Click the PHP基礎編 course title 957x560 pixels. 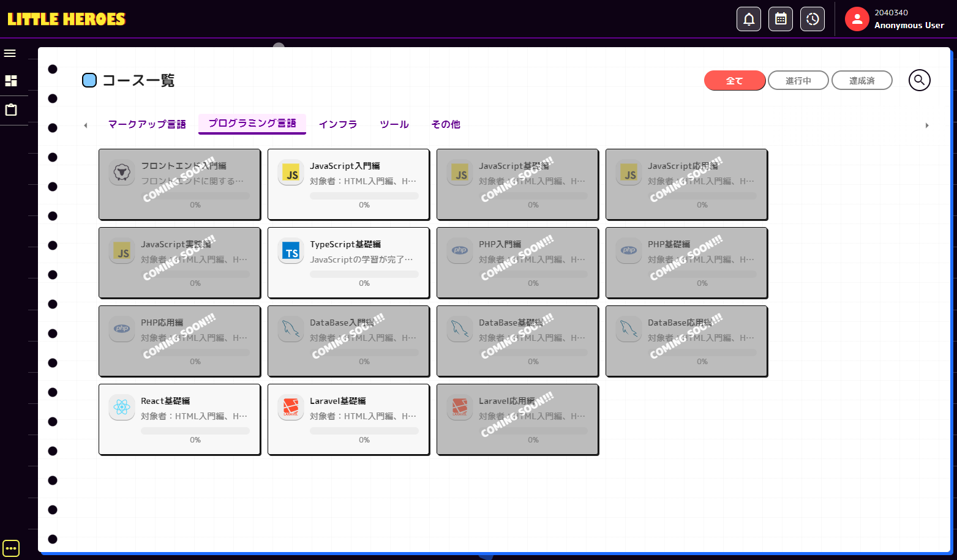click(x=669, y=244)
